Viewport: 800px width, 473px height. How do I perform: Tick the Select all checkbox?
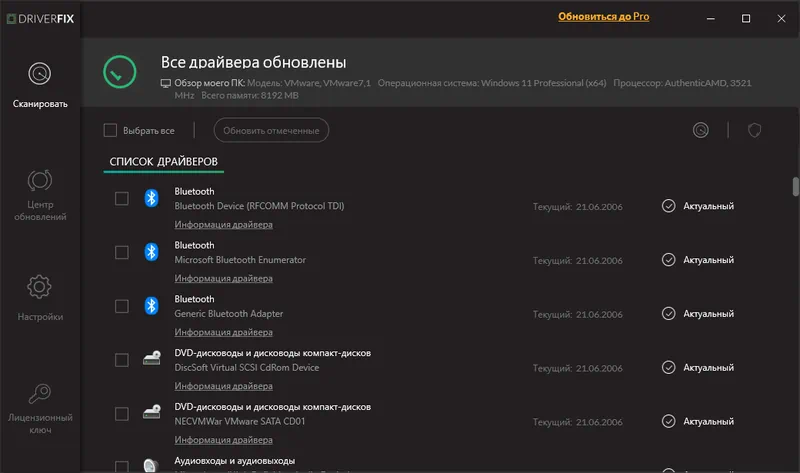tap(110, 130)
